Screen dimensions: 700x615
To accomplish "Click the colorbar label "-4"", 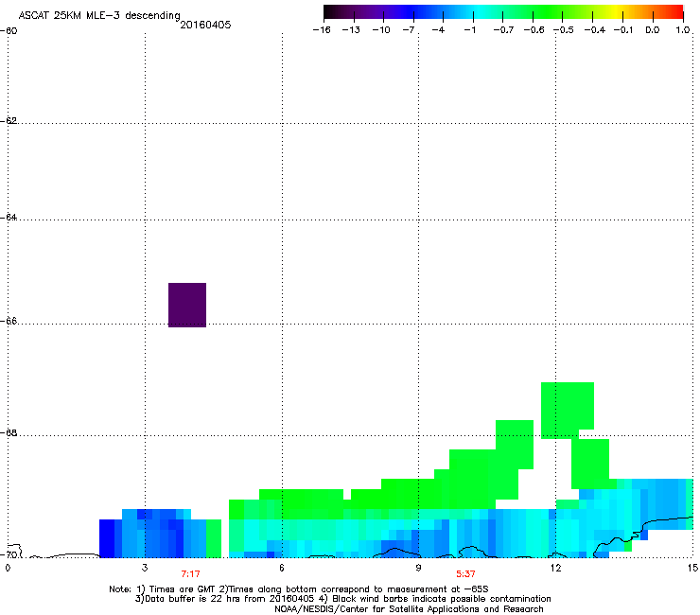I will (438, 30).
